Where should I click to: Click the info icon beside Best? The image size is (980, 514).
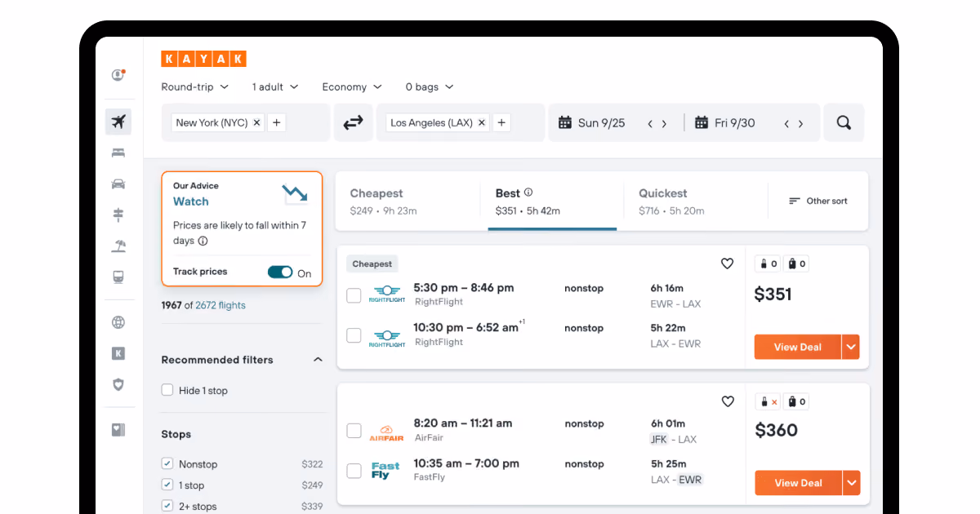528,193
